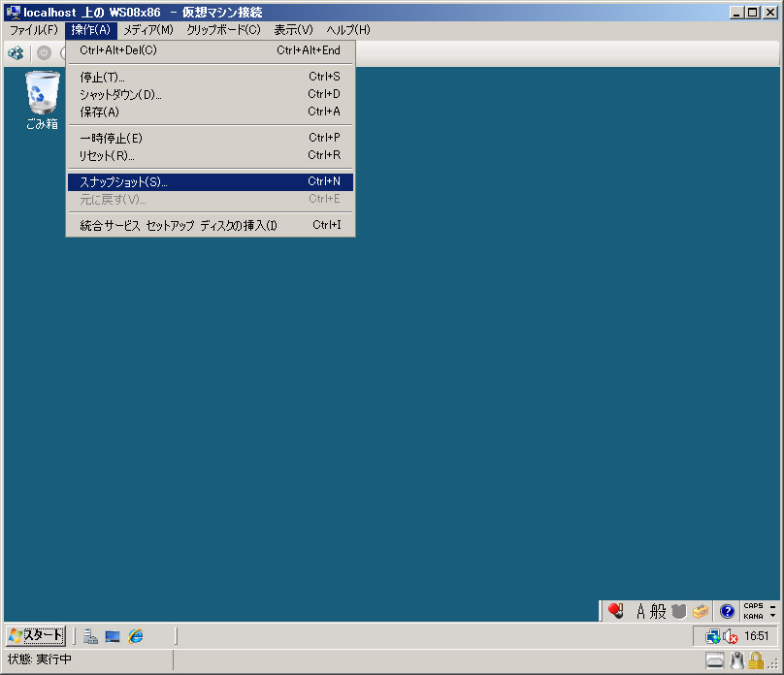The height and width of the screenshot is (675, 784).
Task: Click the network tray icon
Action: pos(712,636)
